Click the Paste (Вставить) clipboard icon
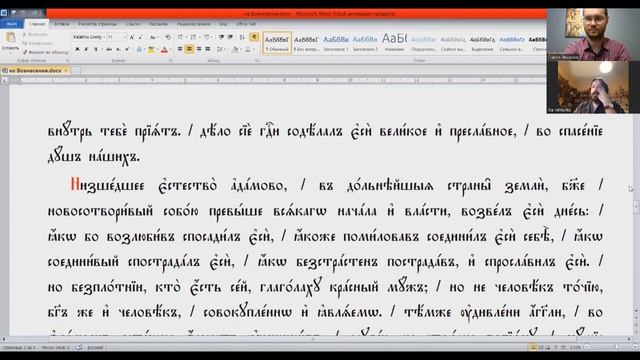The width and height of the screenshot is (640, 360). pos(10,38)
